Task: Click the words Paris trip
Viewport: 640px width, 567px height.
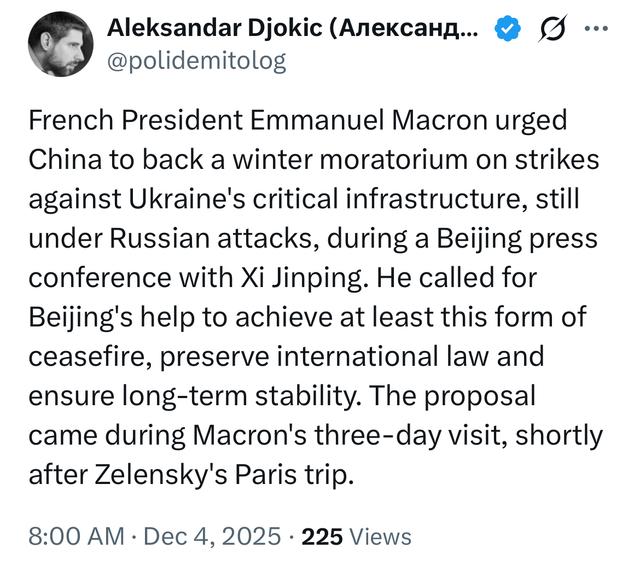Action: [293, 476]
